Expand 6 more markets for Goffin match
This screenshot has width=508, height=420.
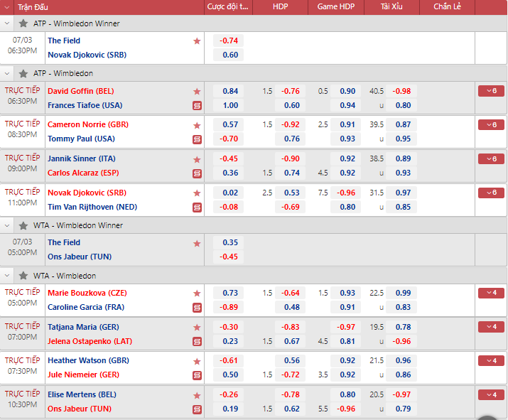pos(491,91)
